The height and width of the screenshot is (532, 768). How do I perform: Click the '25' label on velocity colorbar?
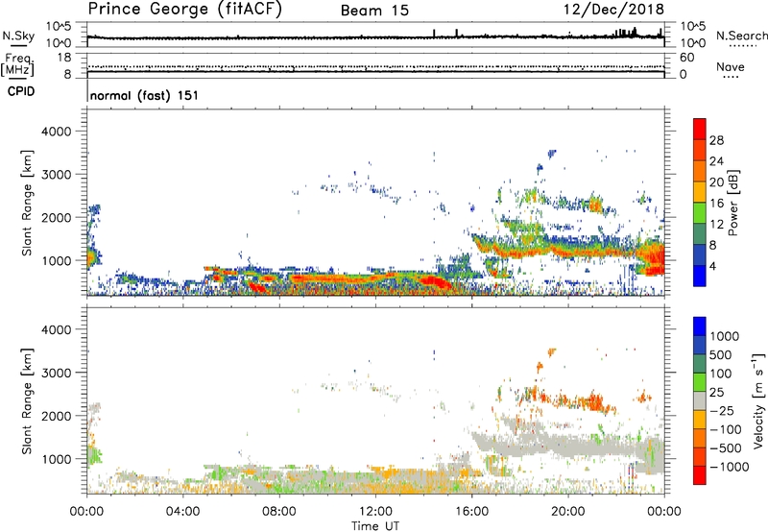click(716, 393)
